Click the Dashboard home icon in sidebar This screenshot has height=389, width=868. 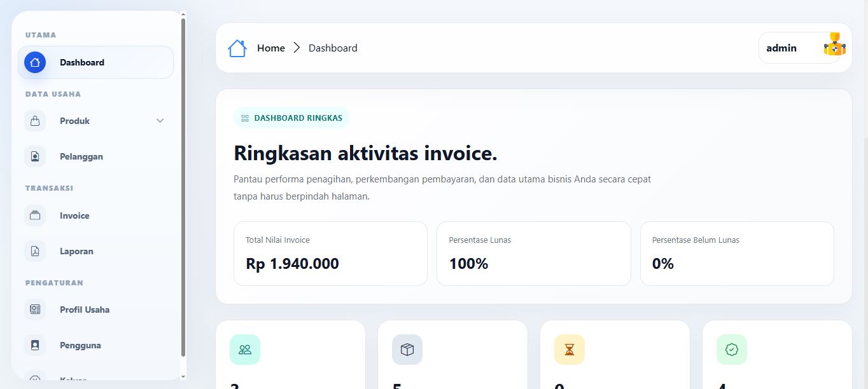click(35, 62)
